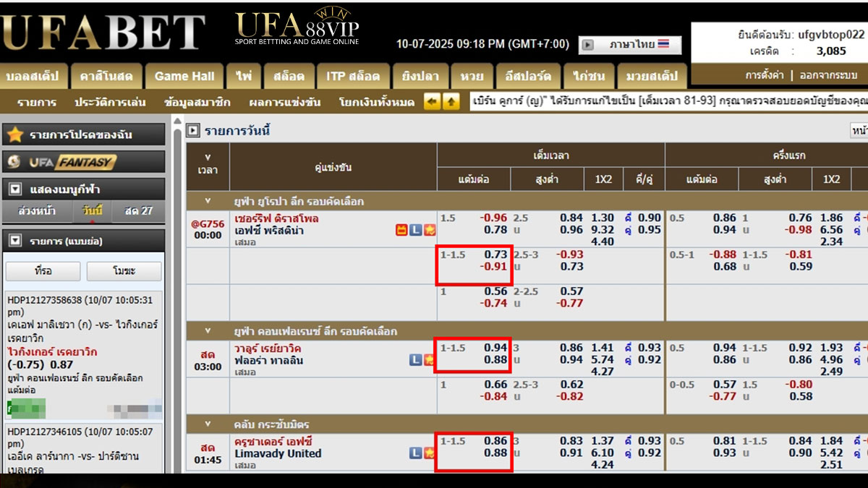The image size is (868, 488).
Task: Open การตั้งค่า settings link
Action: (765, 75)
